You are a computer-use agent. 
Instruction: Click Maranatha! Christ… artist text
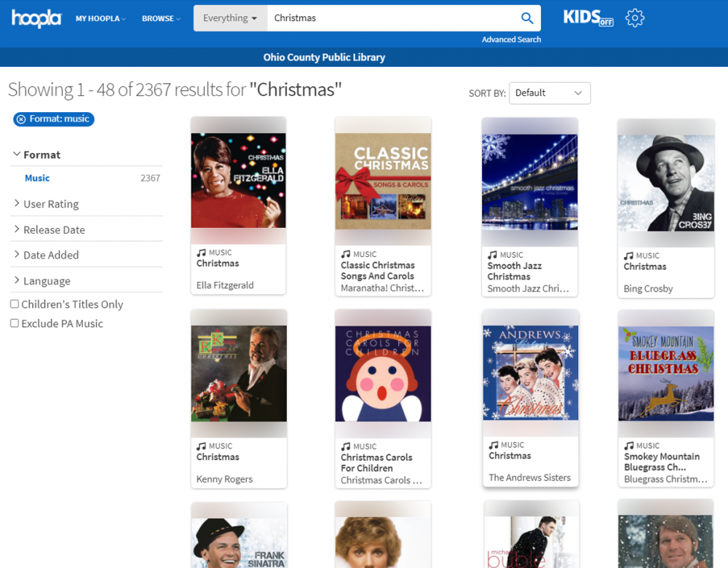(x=382, y=288)
